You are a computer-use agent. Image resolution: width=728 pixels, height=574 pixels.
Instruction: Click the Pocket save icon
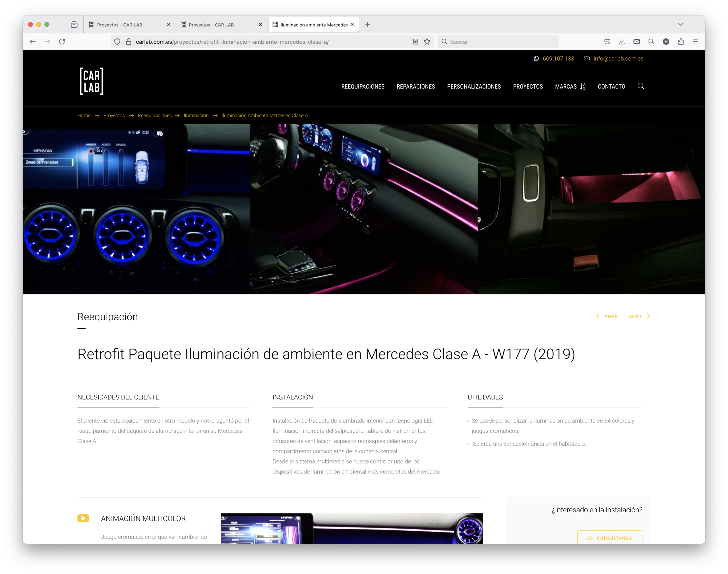tap(607, 42)
